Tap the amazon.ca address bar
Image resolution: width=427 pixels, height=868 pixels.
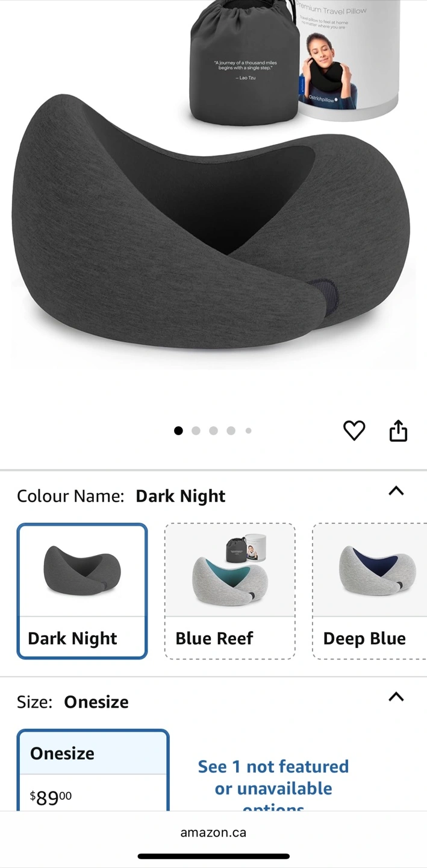[x=213, y=832]
